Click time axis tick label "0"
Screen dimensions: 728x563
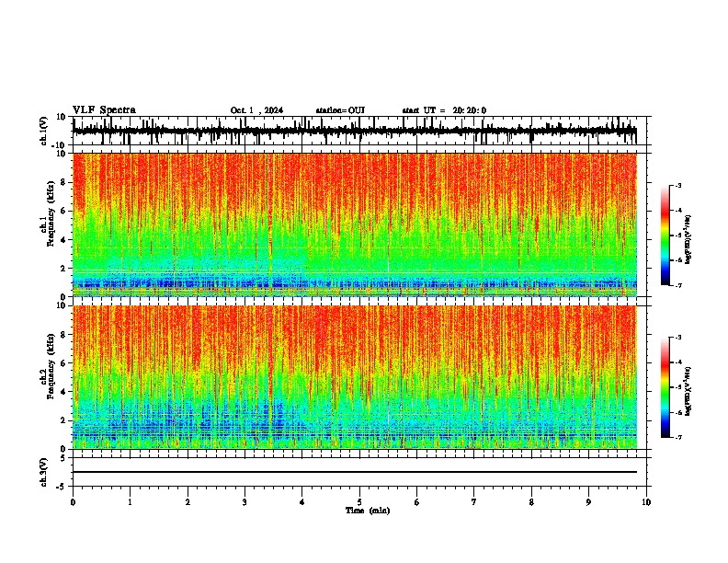tap(73, 502)
